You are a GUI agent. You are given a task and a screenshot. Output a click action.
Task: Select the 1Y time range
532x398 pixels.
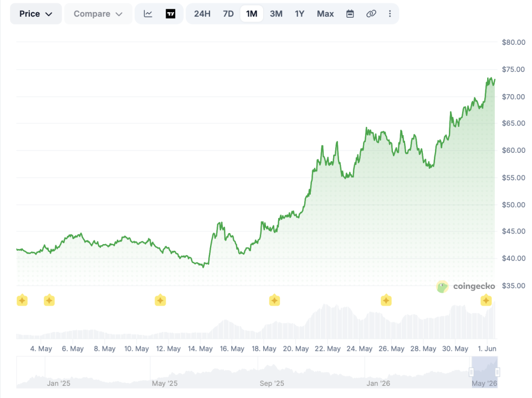coord(300,14)
